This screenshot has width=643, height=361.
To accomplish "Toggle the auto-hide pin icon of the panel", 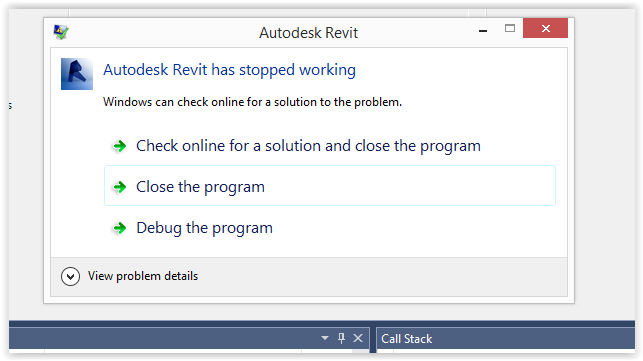I will click(341, 338).
